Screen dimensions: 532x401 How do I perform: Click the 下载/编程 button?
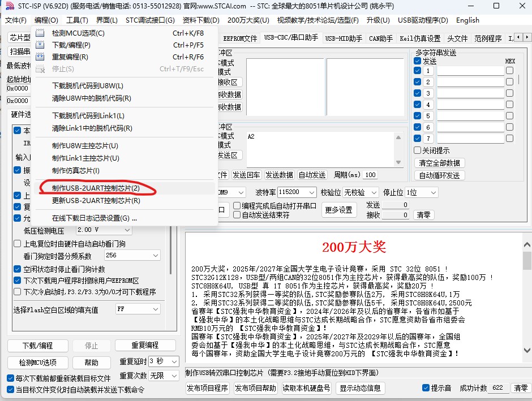(x=38, y=346)
